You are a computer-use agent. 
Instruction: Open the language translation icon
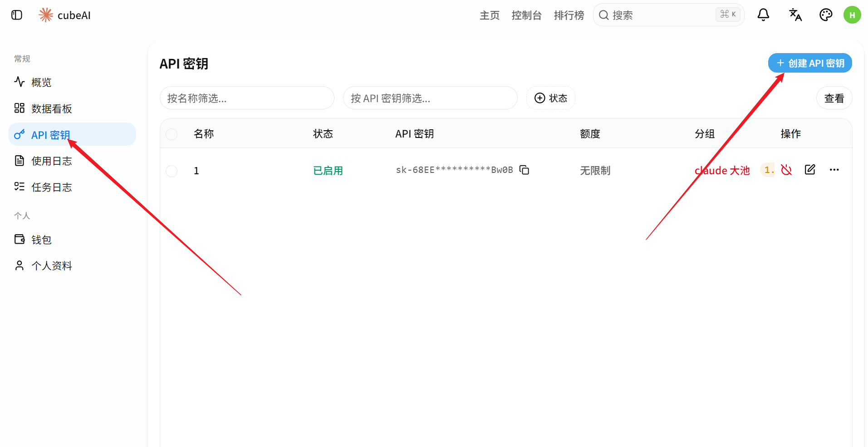tap(795, 15)
